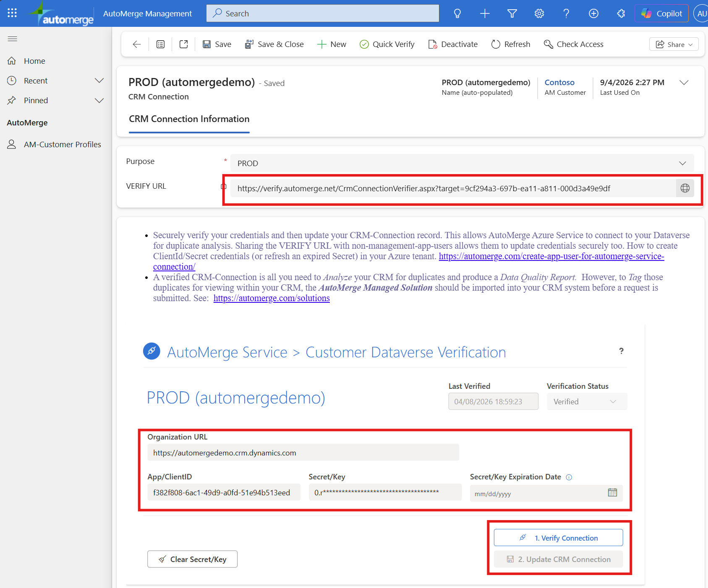This screenshot has width=708, height=588.
Task: Open the Contoso customer link
Action: [x=559, y=83]
